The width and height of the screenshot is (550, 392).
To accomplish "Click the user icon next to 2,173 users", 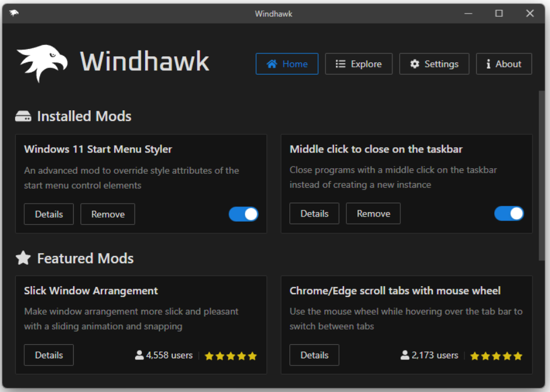I will point(405,355).
